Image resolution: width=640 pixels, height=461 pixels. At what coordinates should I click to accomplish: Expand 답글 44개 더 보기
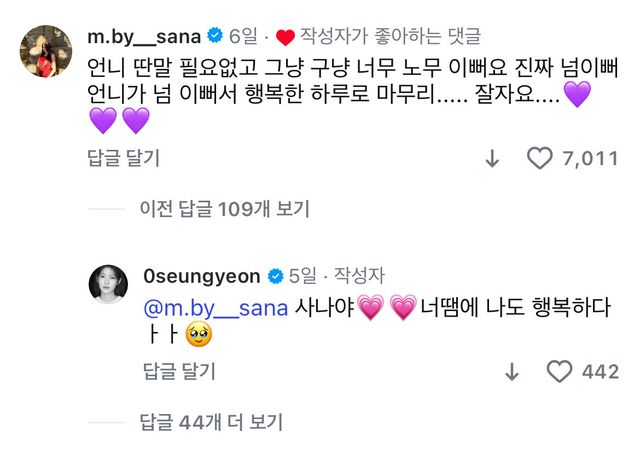pos(211,421)
